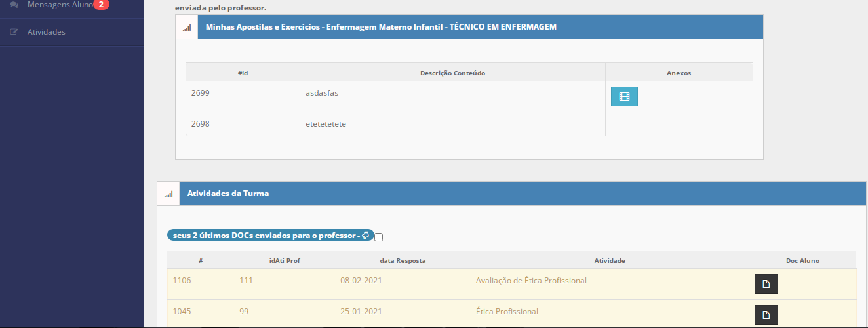Click 'Avaliação de Ética Profissional' activity
Image resolution: width=868 pixels, height=328 pixels.
(531, 281)
